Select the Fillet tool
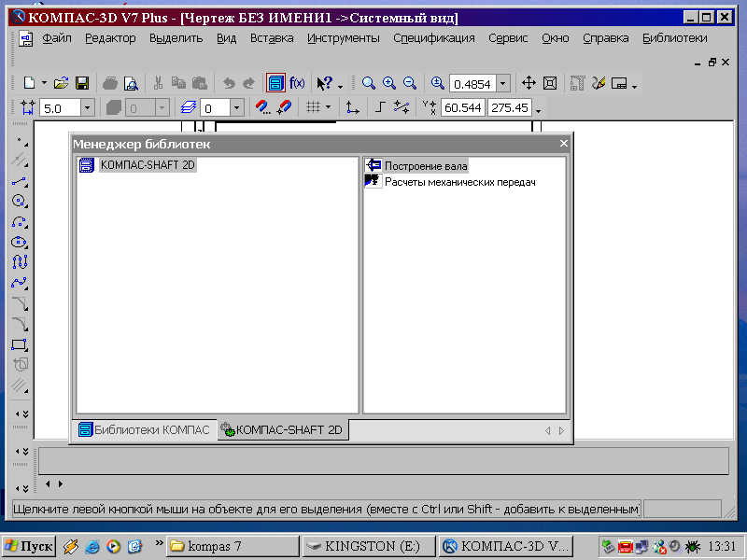 (20, 324)
